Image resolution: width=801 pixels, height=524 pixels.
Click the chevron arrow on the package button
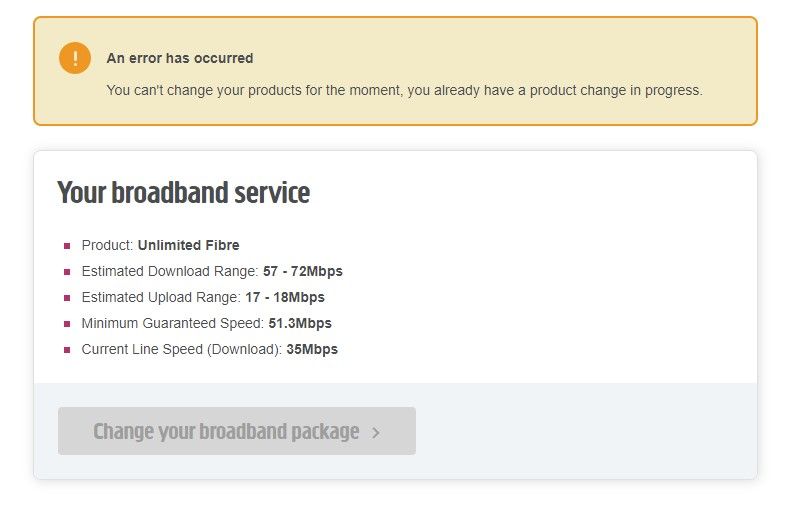[x=376, y=433]
